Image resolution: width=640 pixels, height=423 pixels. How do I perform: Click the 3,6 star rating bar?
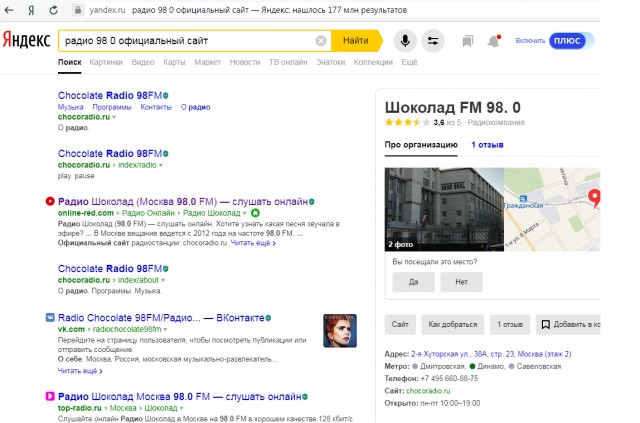click(407, 122)
